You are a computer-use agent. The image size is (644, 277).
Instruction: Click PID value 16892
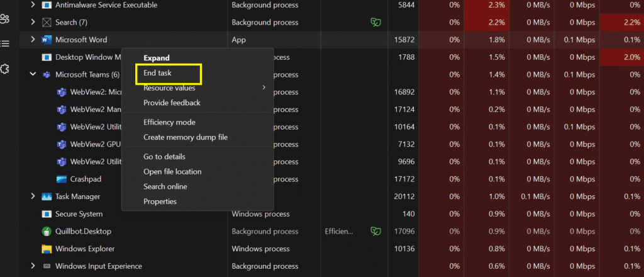click(404, 92)
